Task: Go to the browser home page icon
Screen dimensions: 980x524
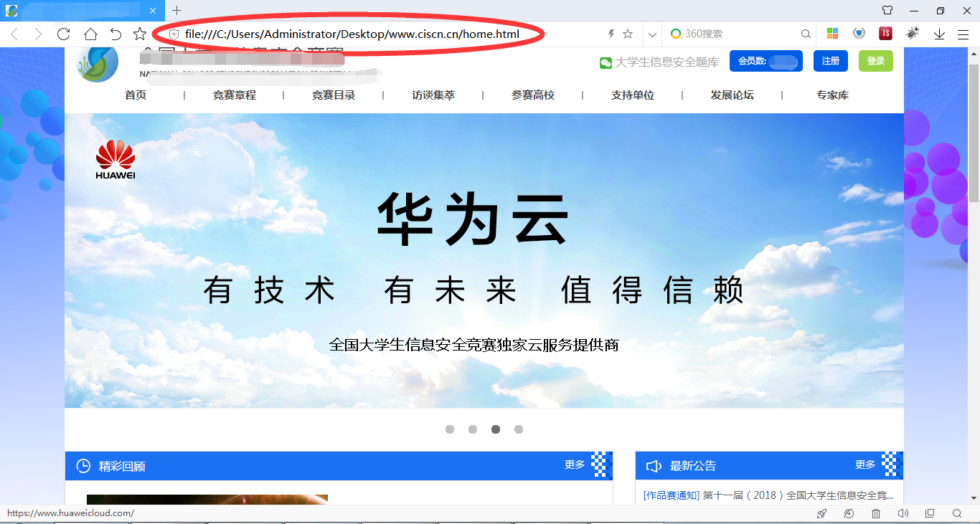Action: (90, 34)
